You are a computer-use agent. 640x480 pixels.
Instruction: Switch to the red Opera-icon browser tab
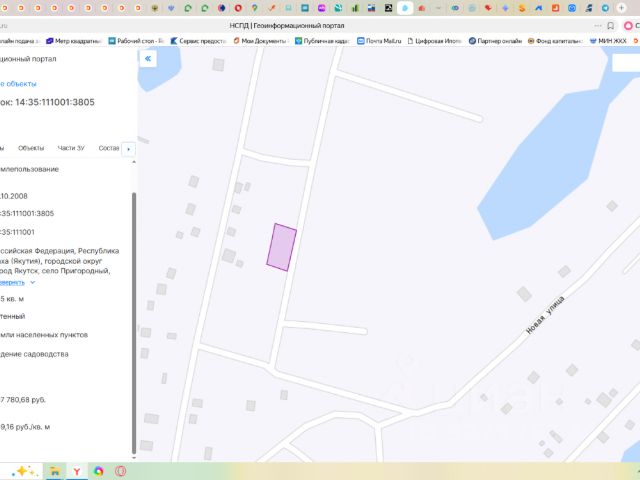click(238, 8)
